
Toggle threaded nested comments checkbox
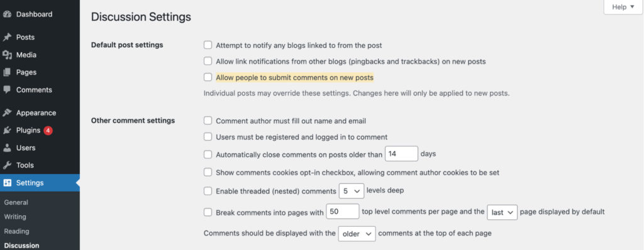tap(208, 191)
